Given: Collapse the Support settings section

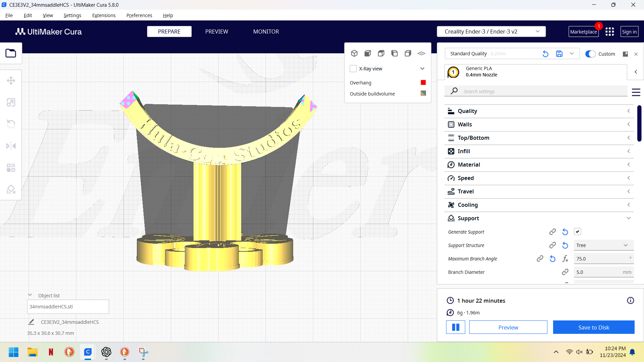Looking at the screenshot, I should 539,218.
